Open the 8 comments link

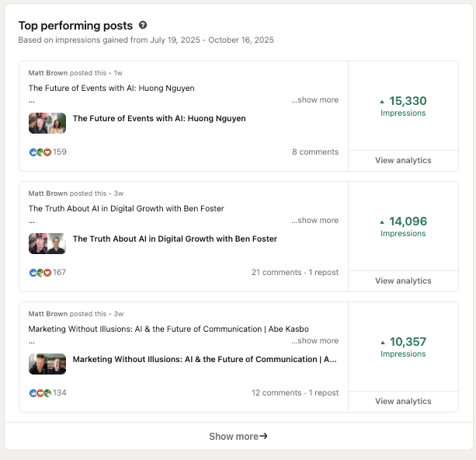pos(315,152)
